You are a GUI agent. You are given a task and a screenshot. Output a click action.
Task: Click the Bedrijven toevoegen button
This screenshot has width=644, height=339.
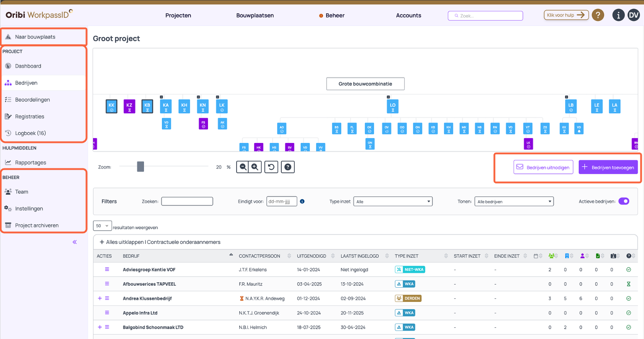[608, 167]
